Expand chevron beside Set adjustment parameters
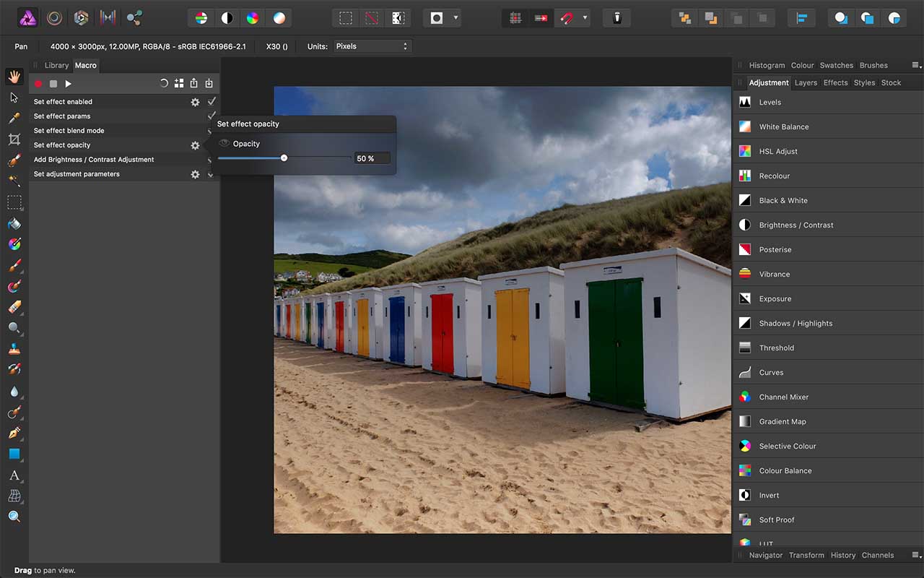This screenshot has width=924, height=578. click(211, 174)
